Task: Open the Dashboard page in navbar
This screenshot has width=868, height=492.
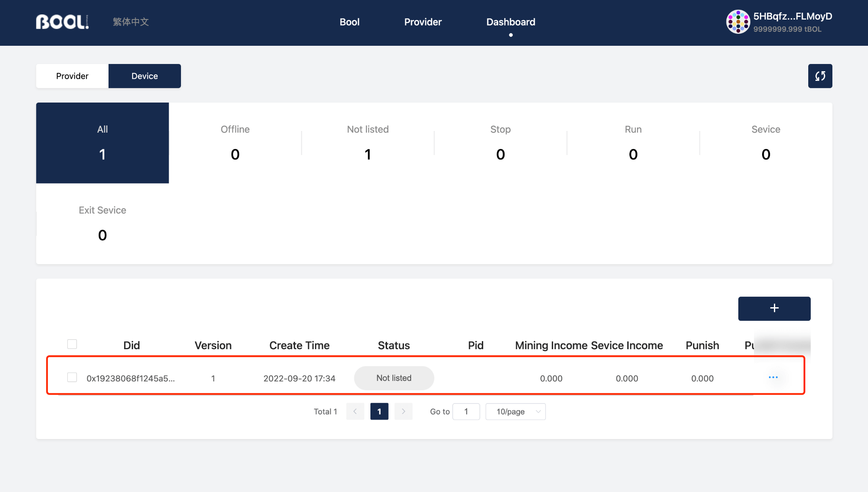Action: click(x=511, y=22)
